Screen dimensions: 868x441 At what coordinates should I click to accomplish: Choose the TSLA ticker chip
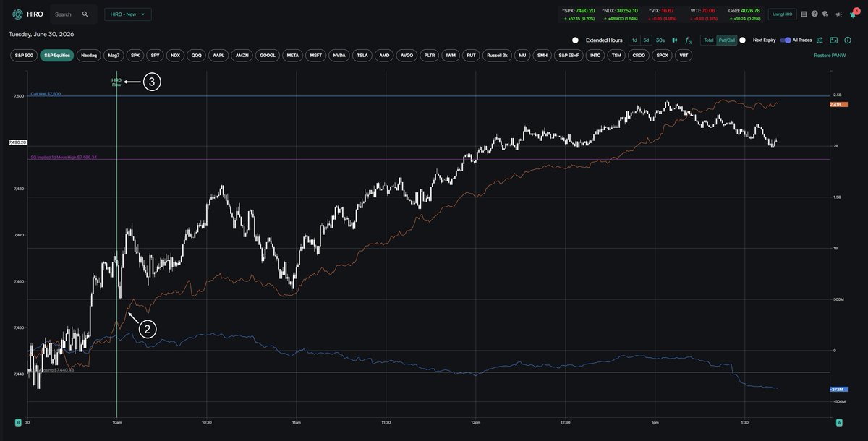pyautogui.click(x=362, y=55)
